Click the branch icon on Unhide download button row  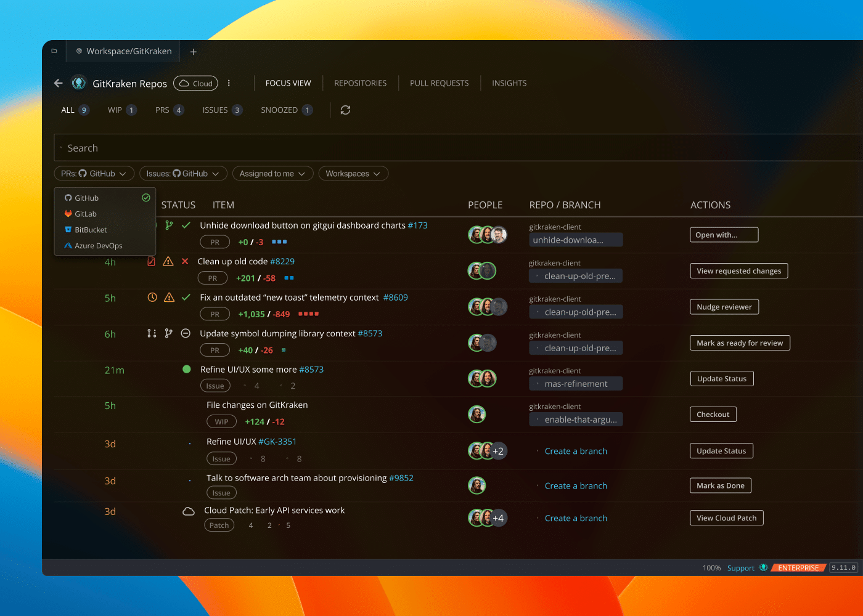point(169,225)
